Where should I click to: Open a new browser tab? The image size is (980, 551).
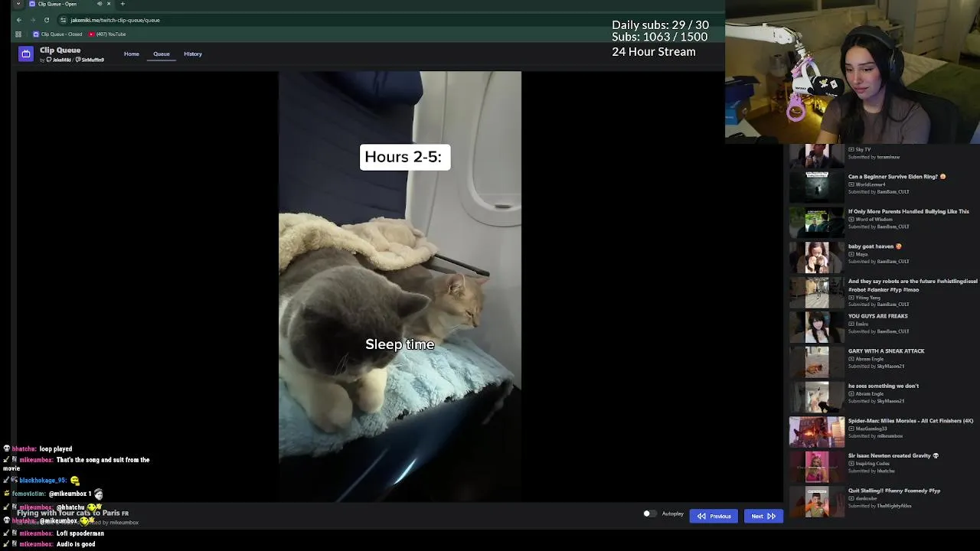(122, 4)
